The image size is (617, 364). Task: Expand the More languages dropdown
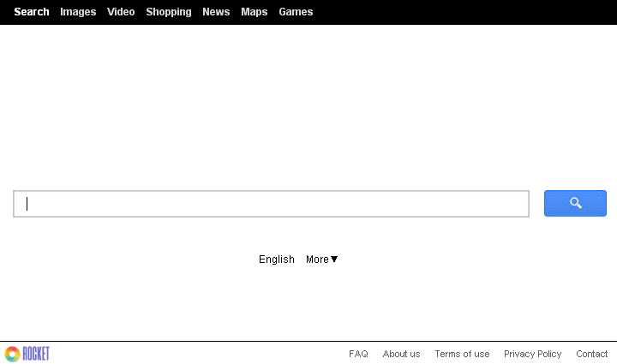pos(322,260)
